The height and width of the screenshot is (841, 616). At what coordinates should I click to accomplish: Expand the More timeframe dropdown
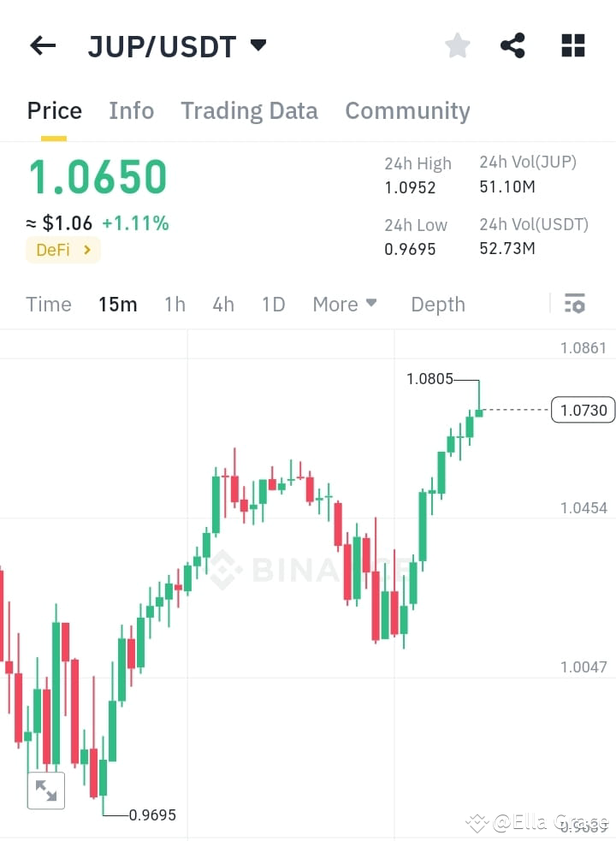pos(344,304)
